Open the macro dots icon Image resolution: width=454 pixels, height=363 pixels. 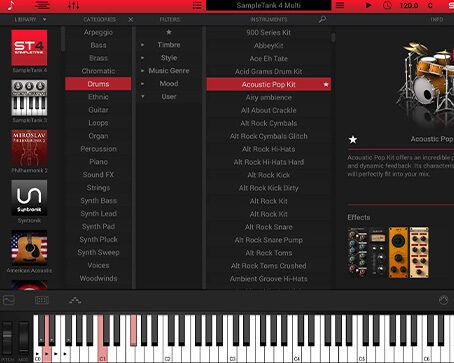pos(75,300)
